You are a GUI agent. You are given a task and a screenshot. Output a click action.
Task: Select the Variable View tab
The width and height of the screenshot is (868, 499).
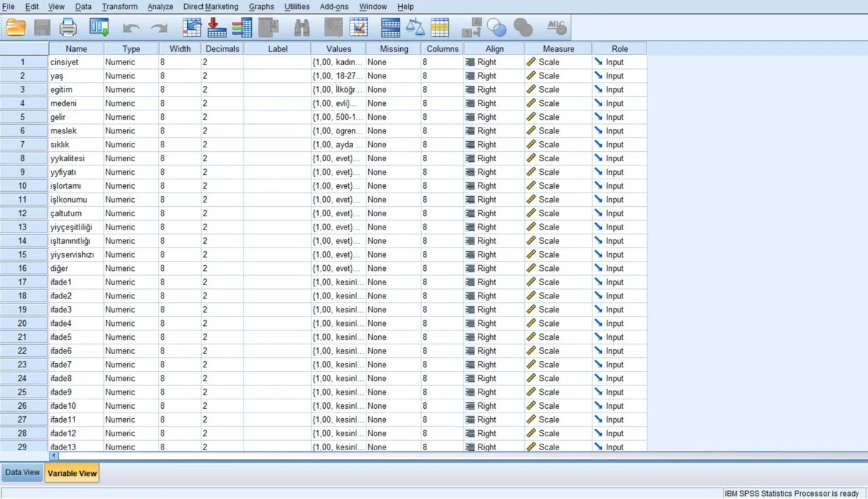point(72,473)
